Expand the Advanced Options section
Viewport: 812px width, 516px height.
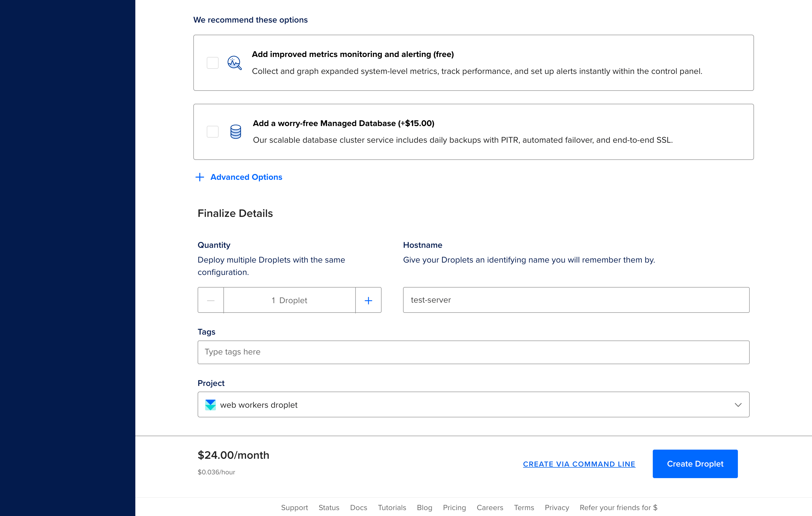pos(246,177)
